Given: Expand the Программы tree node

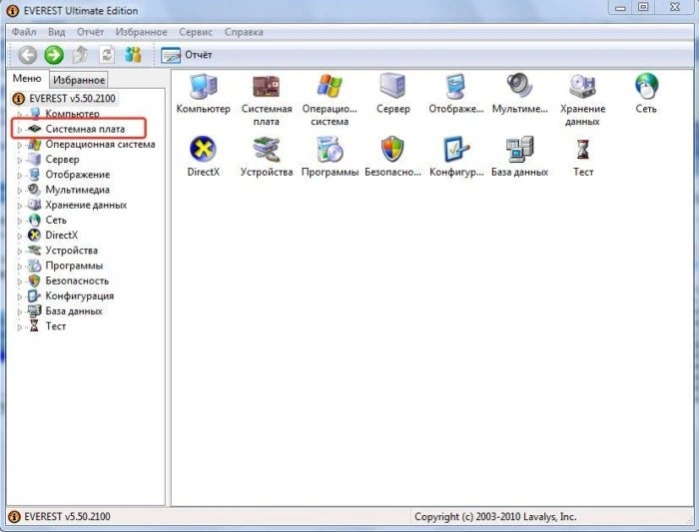Looking at the screenshot, I should point(20,266).
